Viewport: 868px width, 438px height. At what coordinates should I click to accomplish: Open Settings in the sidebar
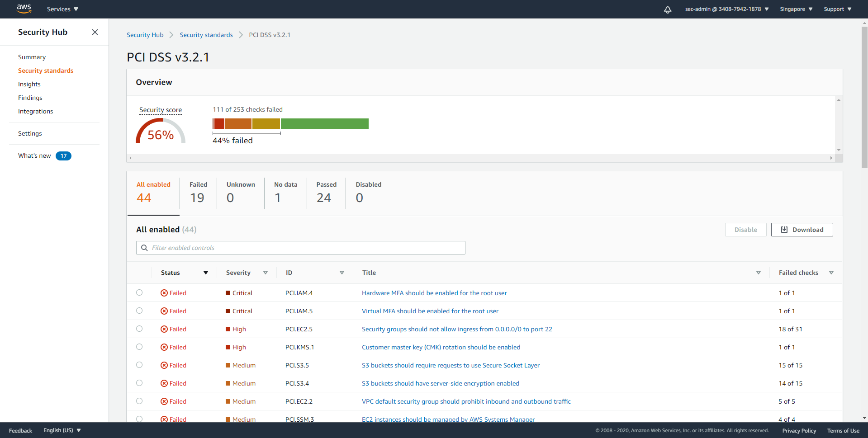point(30,133)
